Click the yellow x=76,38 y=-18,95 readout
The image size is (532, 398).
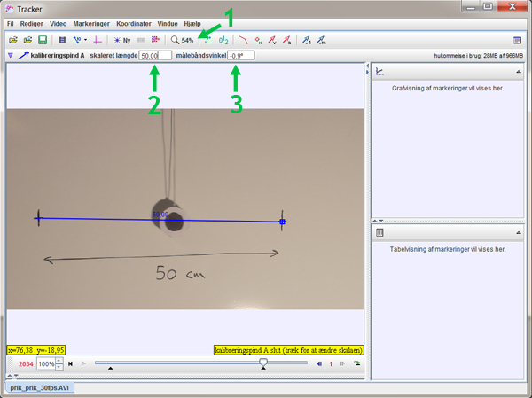coord(36,350)
